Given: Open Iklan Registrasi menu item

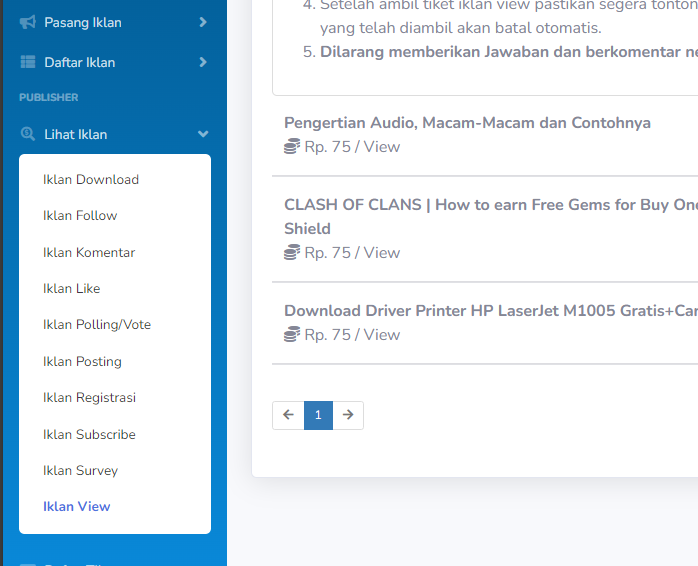Looking at the screenshot, I should [x=89, y=398].
